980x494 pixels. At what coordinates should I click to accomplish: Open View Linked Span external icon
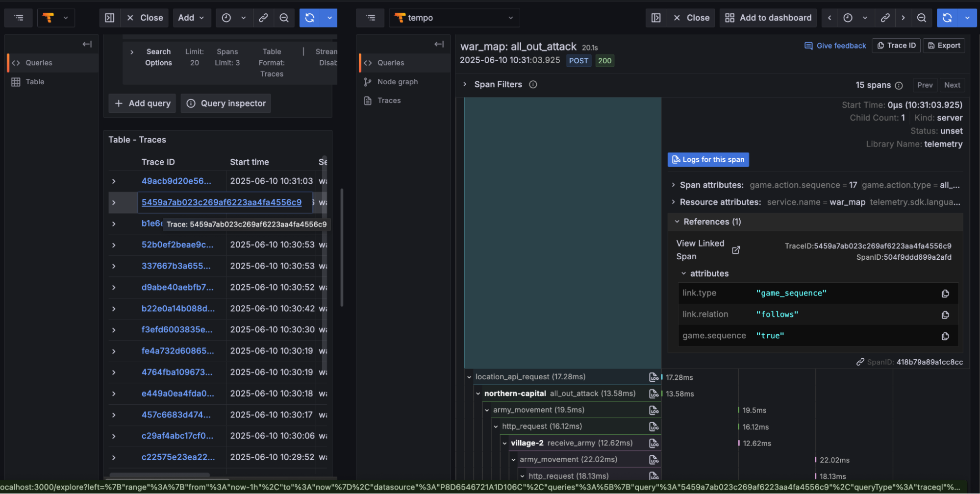pos(736,250)
